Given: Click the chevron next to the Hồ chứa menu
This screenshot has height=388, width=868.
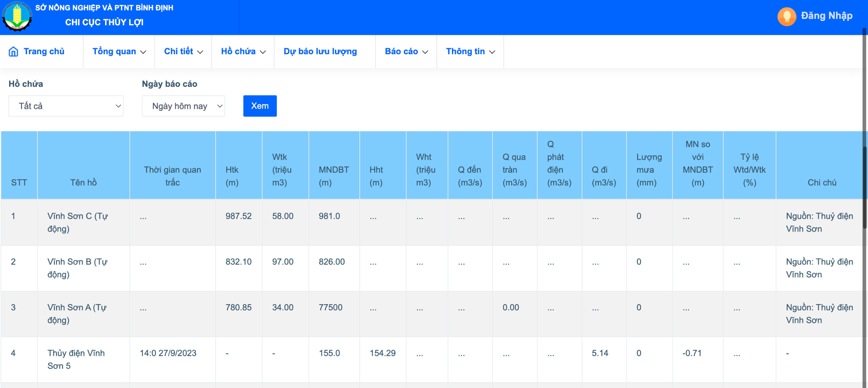Looking at the screenshot, I should [x=263, y=52].
